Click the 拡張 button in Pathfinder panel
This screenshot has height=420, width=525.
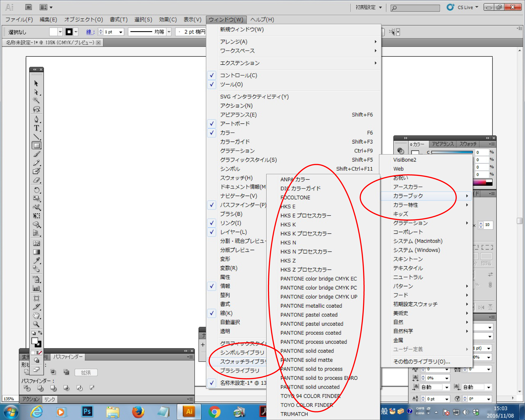tap(86, 372)
